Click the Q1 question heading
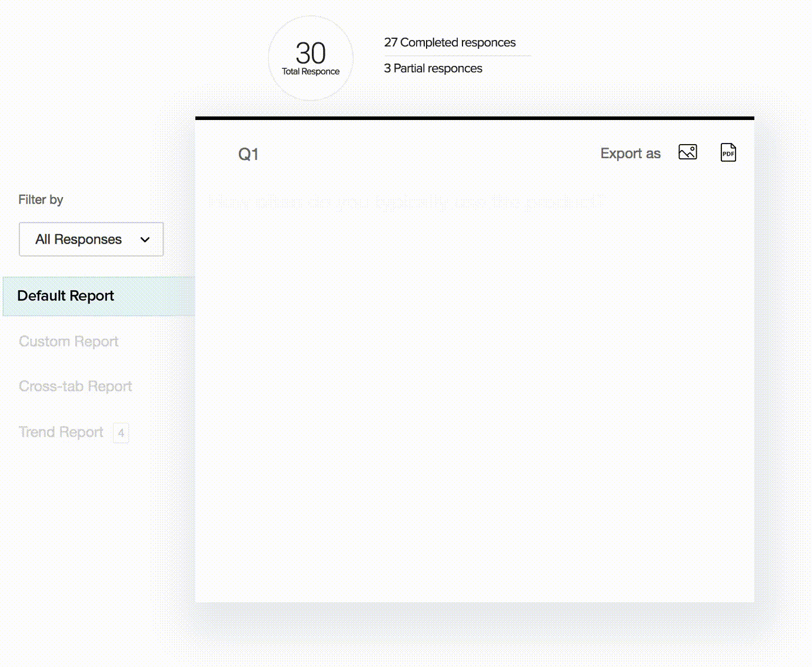Viewport: 812px width, 667px height. pos(248,154)
